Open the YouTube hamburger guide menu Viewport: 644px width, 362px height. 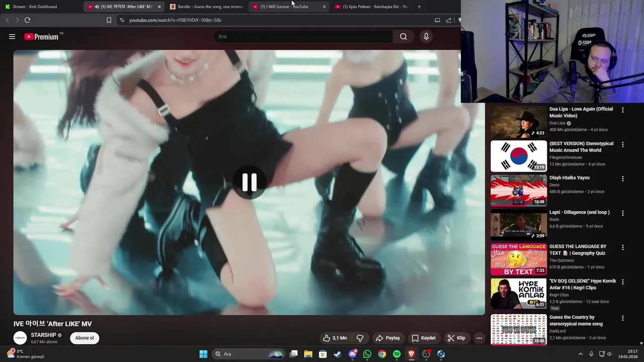pyautogui.click(x=12, y=37)
